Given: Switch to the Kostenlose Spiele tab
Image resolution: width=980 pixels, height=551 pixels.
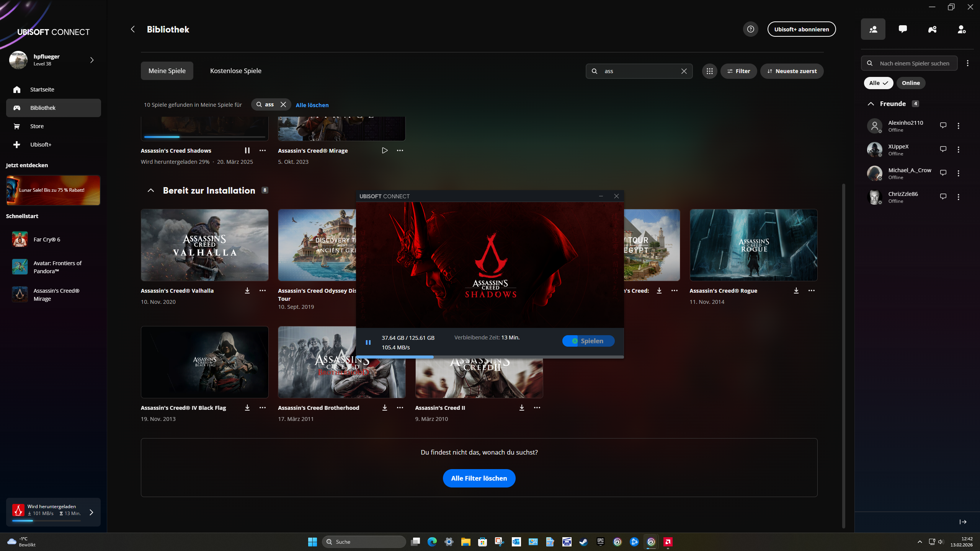Looking at the screenshot, I should click(235, 71).
